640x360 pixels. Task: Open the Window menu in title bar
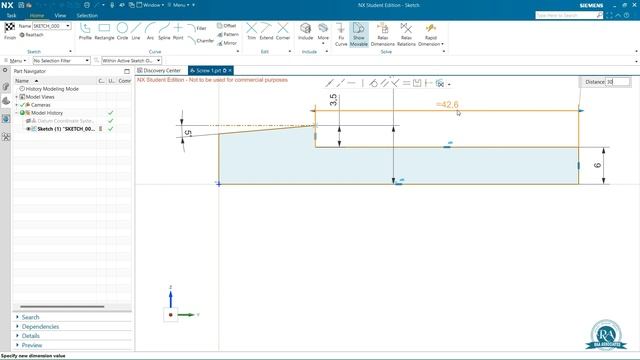point(151,5)
